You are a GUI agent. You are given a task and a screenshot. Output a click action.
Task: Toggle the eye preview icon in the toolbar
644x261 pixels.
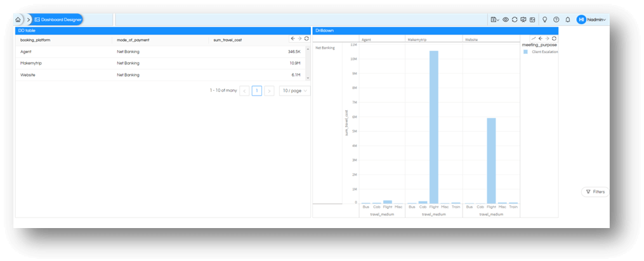click(506, 19)
